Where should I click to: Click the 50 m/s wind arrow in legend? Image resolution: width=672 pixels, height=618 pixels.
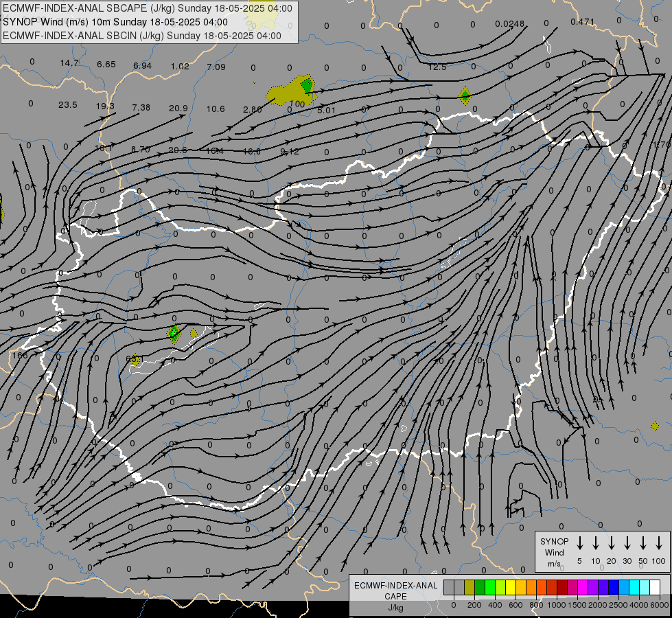tap(643, 542)
